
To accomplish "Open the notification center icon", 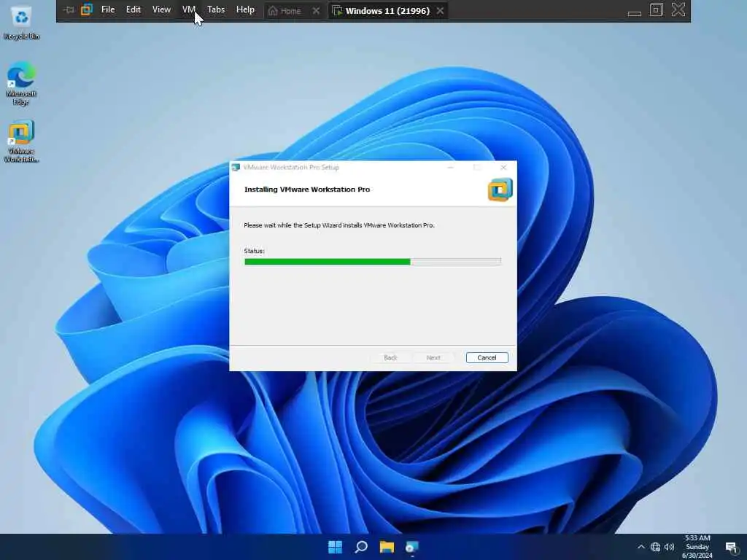I will [731, 548].
